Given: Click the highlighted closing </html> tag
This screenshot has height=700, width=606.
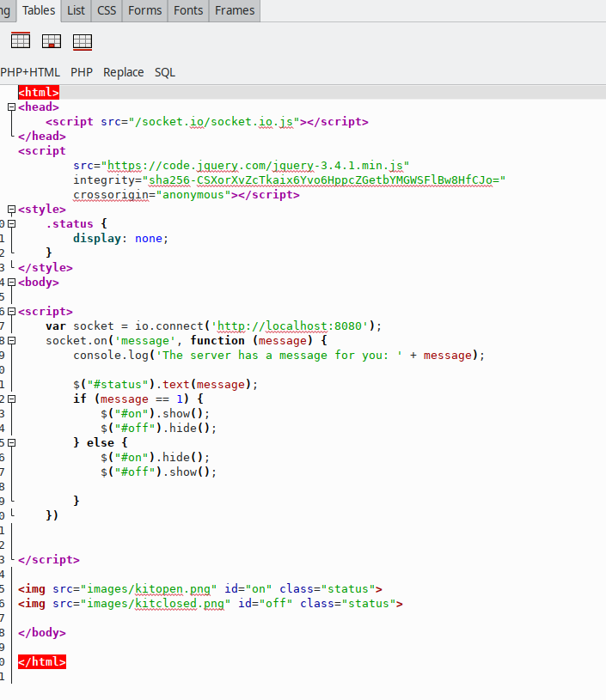Looking at the screenshot, I should point(42,661).
